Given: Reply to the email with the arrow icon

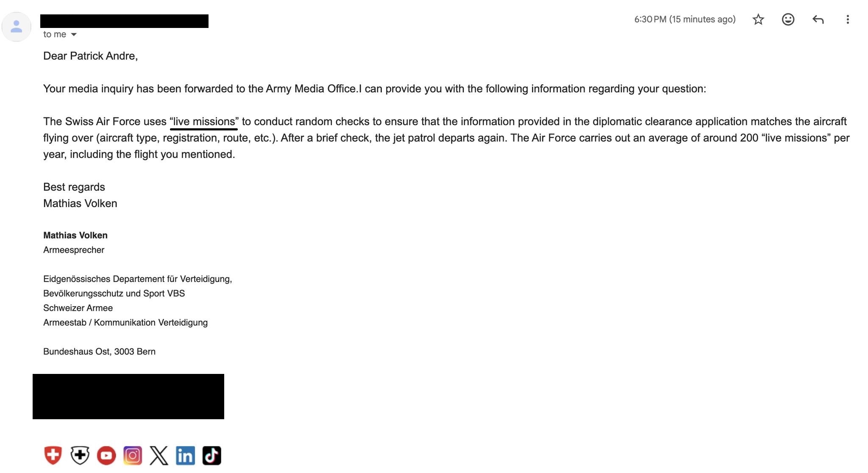Looking at the screenshot, I should pyautogui.click(x=818, y=19).
